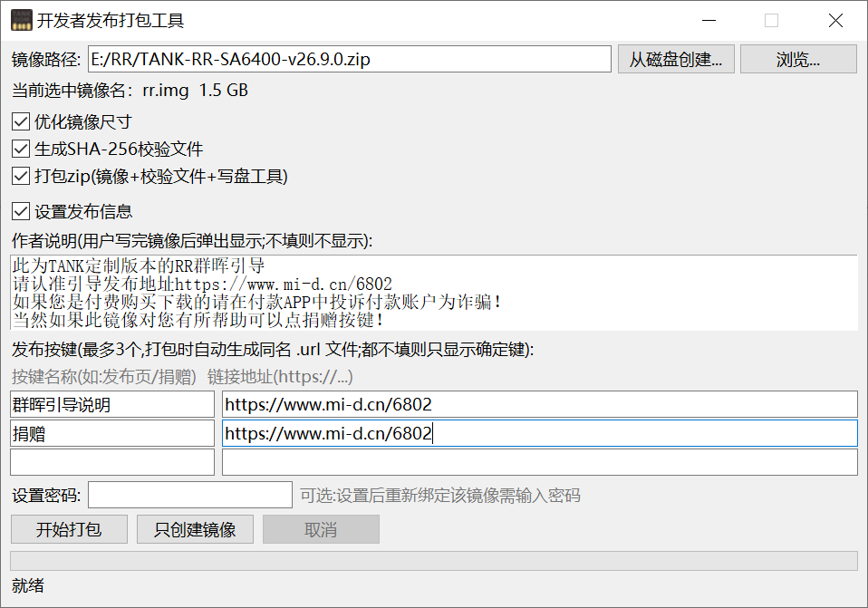Click the 镜像路径 path input field
This screenshot has width=868, height=608.
[350, 59]
